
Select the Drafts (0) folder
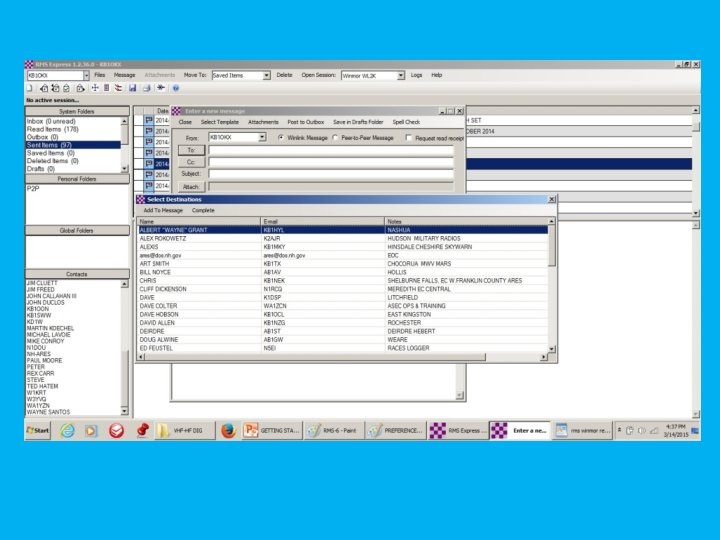(x=40, y=169)
